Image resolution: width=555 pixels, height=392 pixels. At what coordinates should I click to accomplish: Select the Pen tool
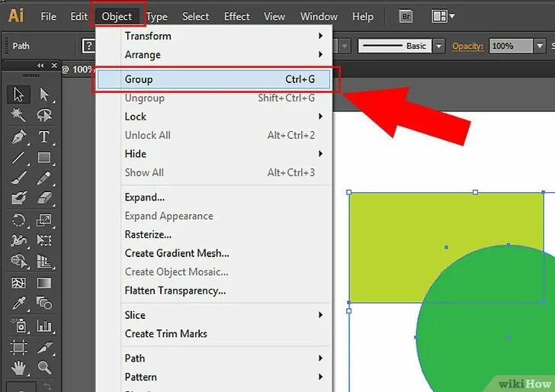pyautogui.click(x=18, y=137)
